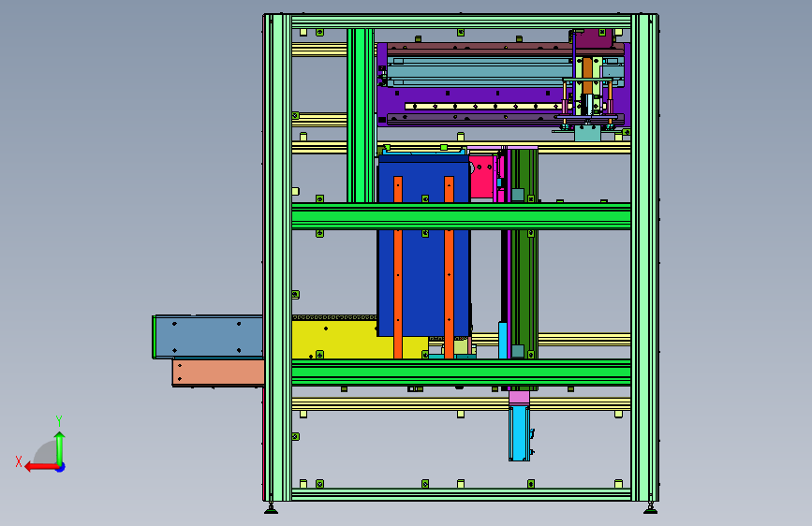Select the lower bright green horizontal crossbeam
This screenshot has height=526, width=812.
pyautogui.click(x=461, y=373)
